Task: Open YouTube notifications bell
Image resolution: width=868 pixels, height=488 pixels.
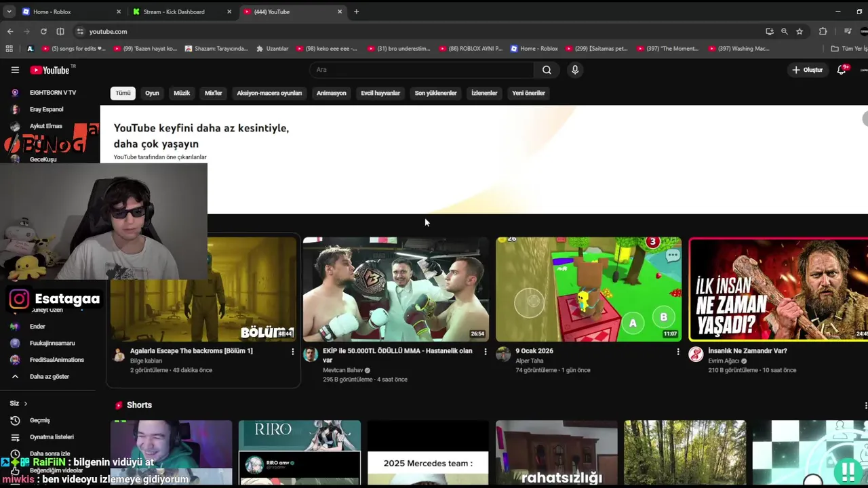Action: click(842, 70)
